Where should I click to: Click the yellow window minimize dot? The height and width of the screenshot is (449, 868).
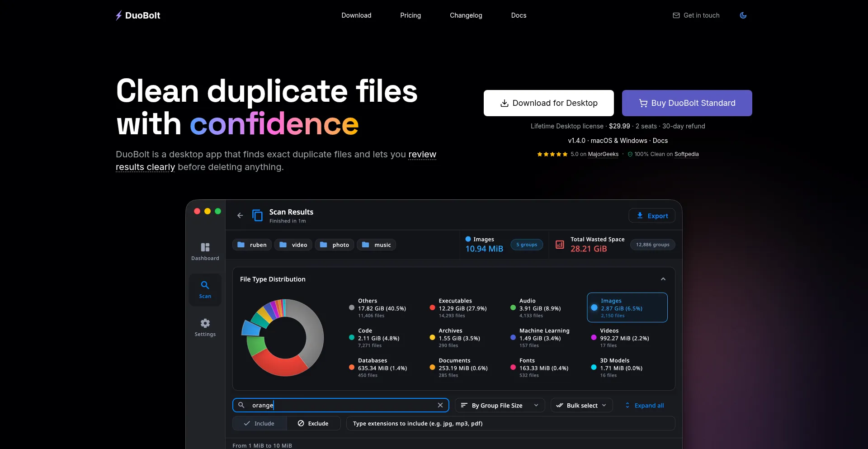coord(208,211)
